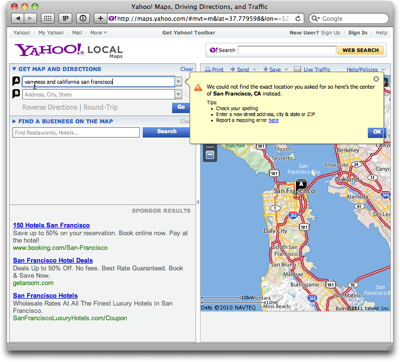Viewport: 400px width, 362px height.
Task: Open the More menu in Yahoo bar
Action: tap(98, 33)
